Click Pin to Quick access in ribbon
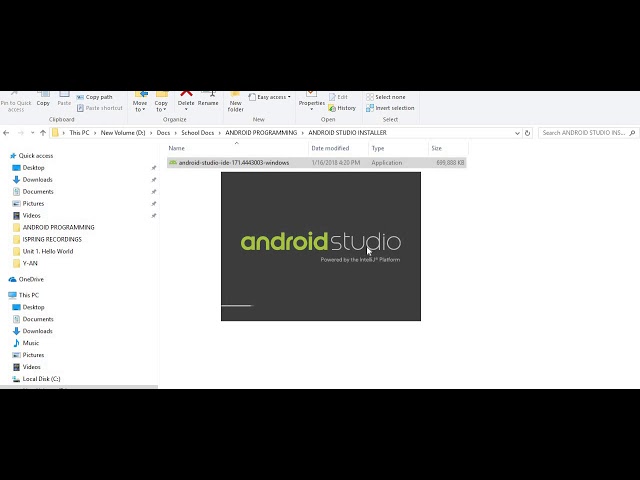The height and width of the screenshot is (480, 640). (x=16, y=102)
